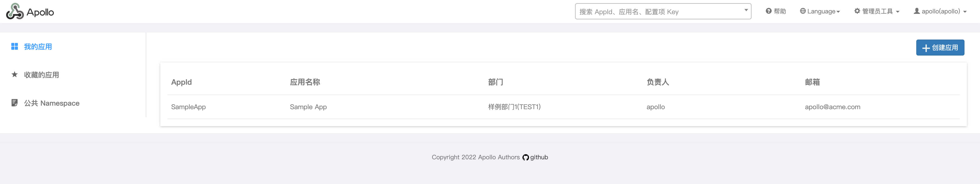
Task: Click the help question mark icon
Action: [768, 11]
